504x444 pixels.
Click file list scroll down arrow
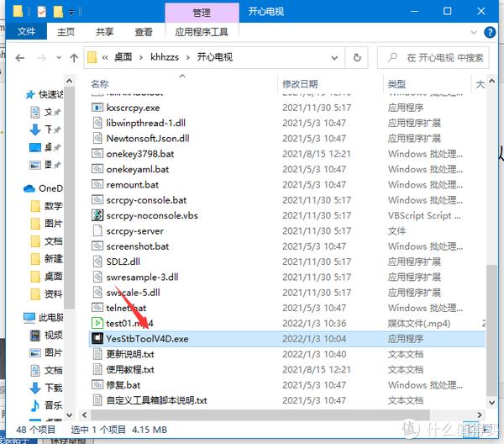(491, 402)
